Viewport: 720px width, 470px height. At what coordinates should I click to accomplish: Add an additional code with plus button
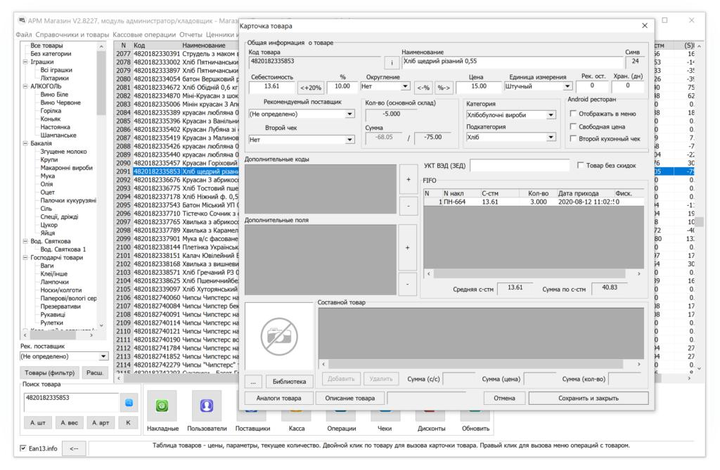click(408, 179)
